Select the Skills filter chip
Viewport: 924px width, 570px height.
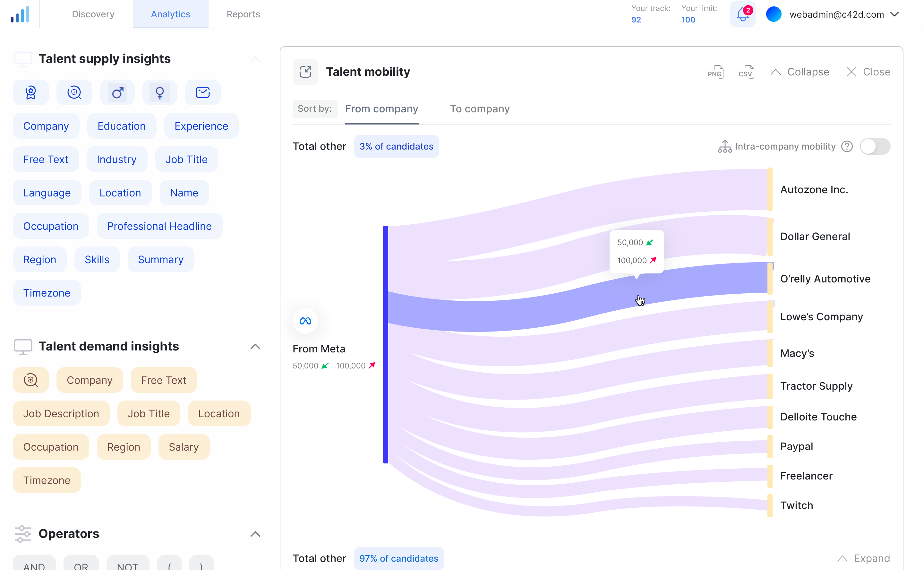point(97,260)
